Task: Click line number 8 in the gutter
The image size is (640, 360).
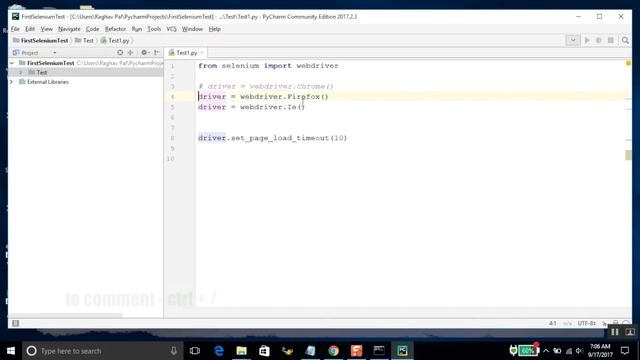Action: 173,138
